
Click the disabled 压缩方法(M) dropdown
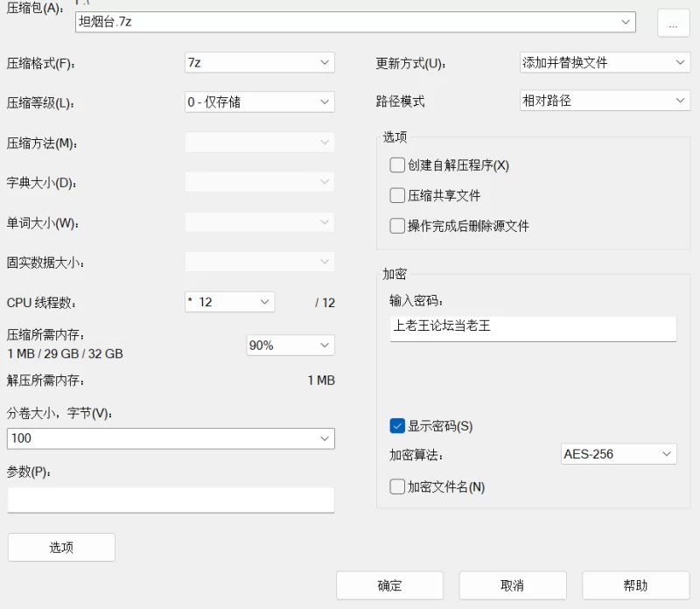pos(259,142)
